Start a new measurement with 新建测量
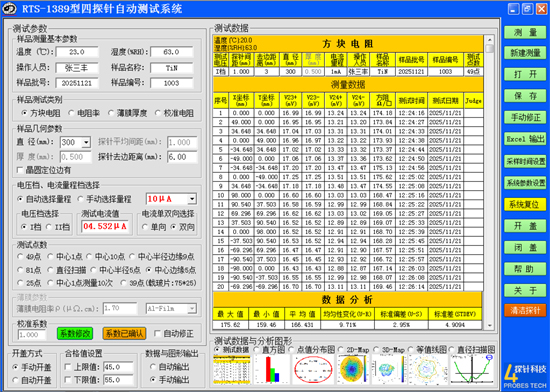The width and height of the screenshot is (550, 392). (x=525, y=53)
